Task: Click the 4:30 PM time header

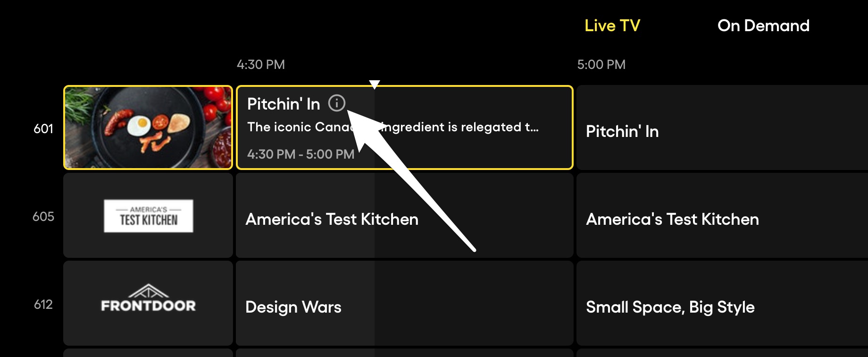Action: point(260,64)
